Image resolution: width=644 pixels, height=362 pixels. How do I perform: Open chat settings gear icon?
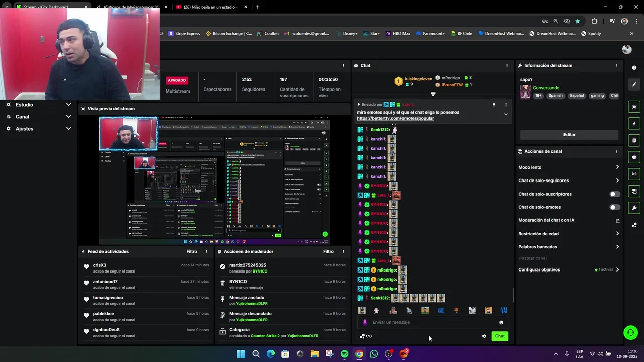pos(484,336)
